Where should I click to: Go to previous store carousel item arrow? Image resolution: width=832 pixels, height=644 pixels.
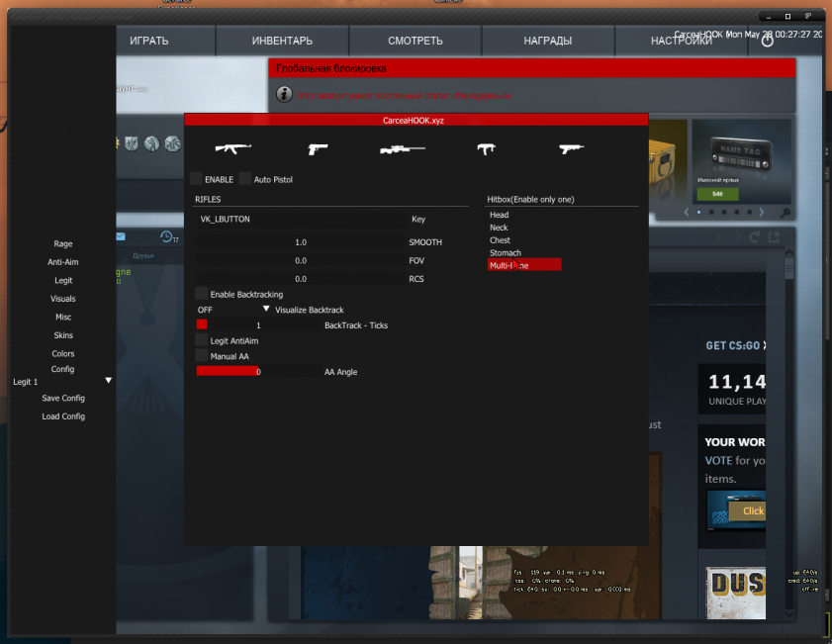pyautogui.click(x=687, y=212)
